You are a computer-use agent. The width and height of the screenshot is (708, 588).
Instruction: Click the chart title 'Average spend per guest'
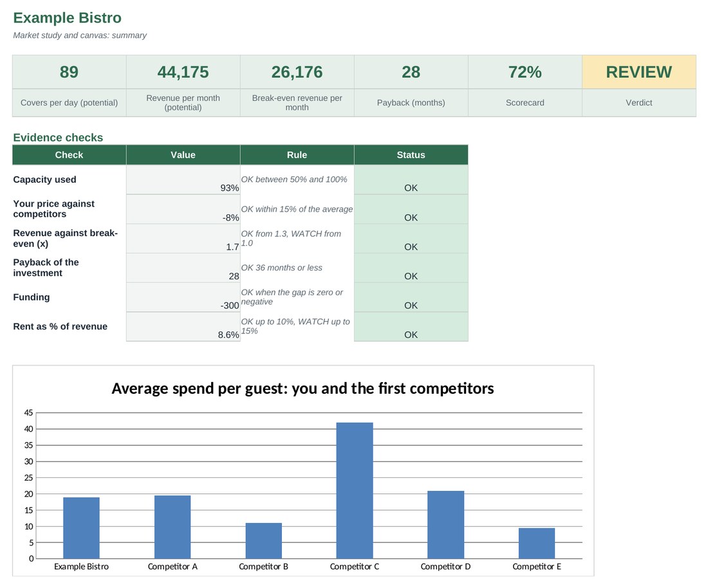coord(303,388)
